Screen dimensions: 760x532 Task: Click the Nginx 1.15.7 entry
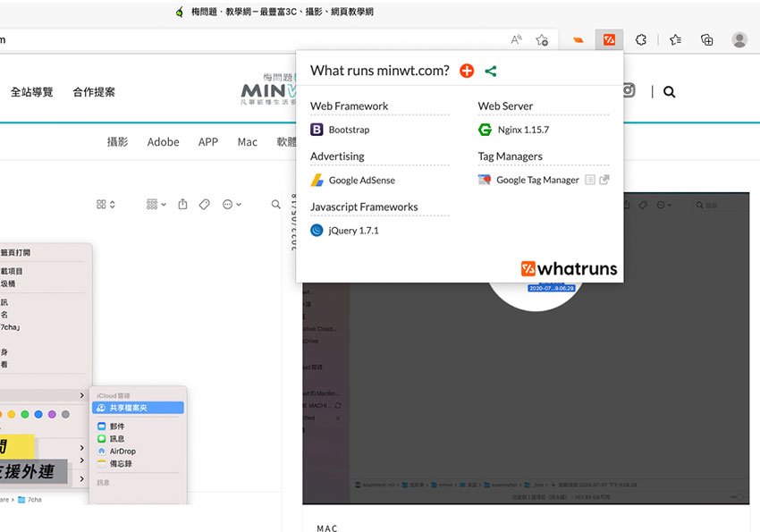point(523,130)
